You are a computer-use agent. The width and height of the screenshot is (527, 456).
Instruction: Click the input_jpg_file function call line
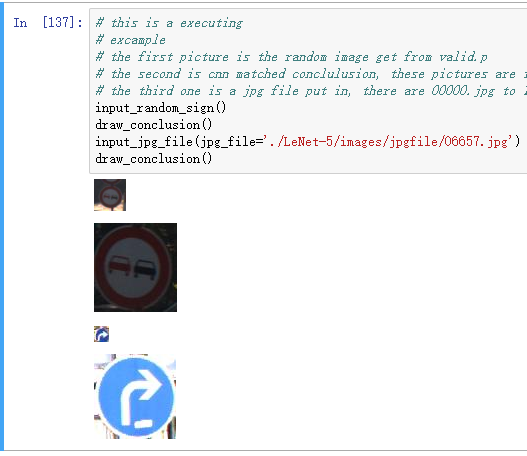[308, 142]
